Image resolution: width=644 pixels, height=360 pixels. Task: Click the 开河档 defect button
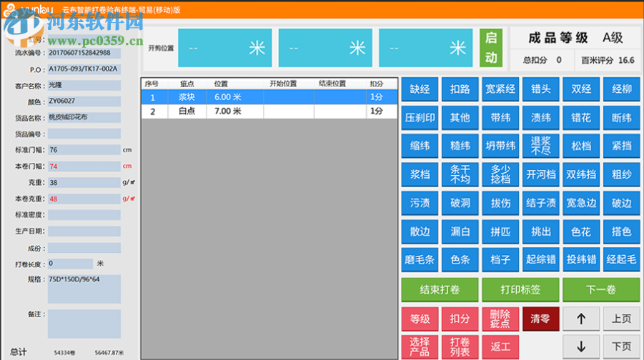click(540, 174)
